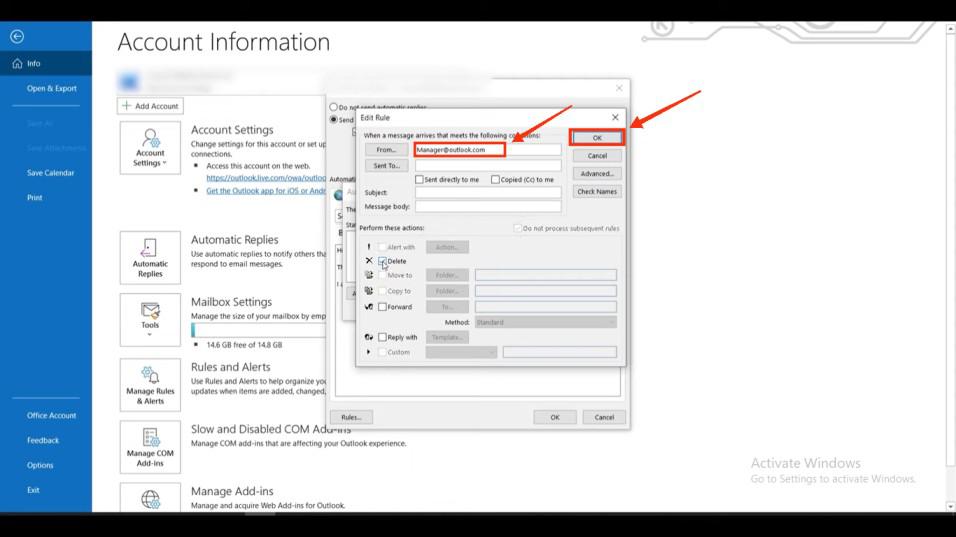This screenshot has height=537, width=956.
Task: Enable the Forward action checkbox
Action: 382,307
